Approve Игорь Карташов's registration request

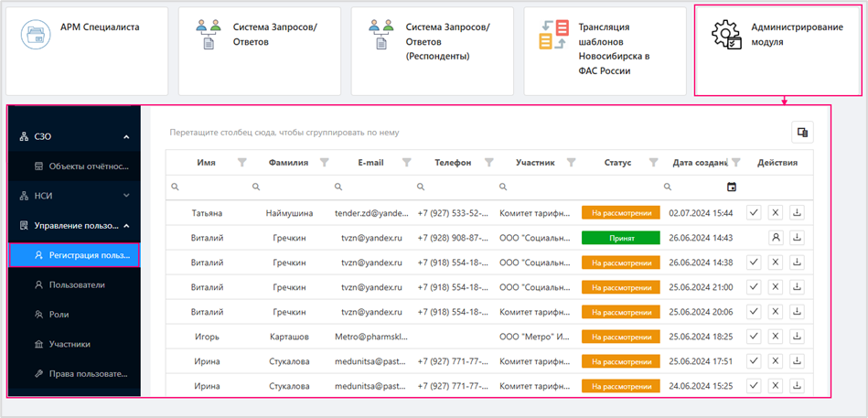(754, 336)
